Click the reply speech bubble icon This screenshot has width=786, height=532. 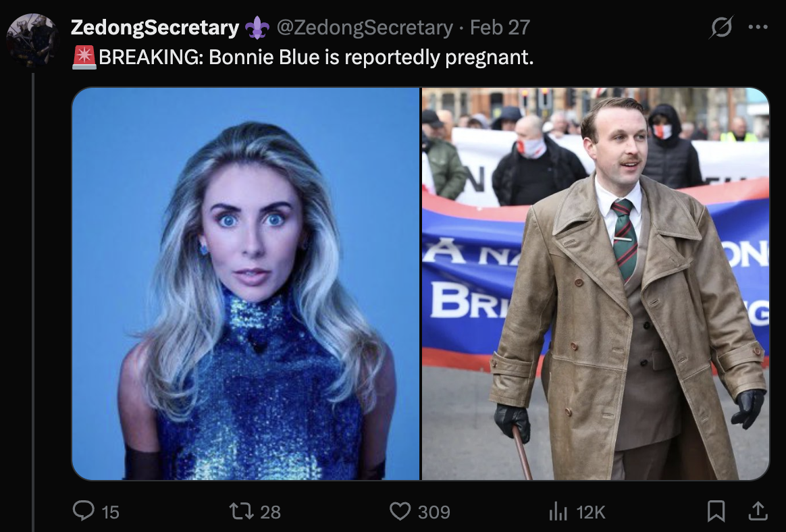point(83,511)
